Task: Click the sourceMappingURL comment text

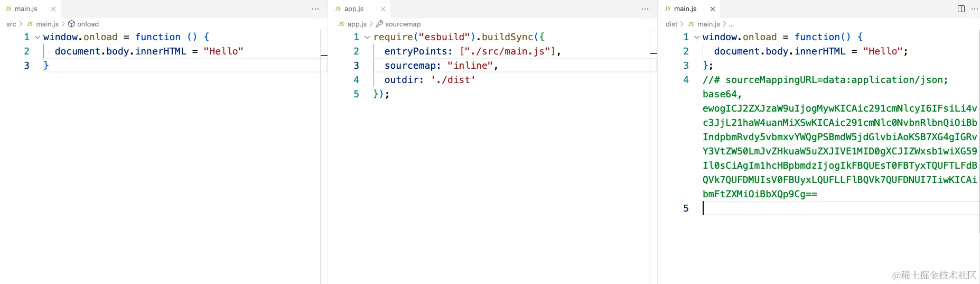Action: coord(825,80)
